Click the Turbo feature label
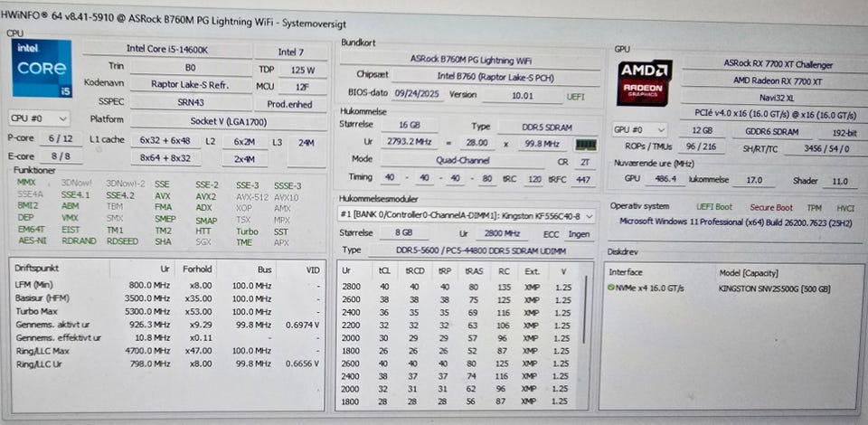Screen dimensions: 868x425 pyautogui.click(x=247, y=231)
